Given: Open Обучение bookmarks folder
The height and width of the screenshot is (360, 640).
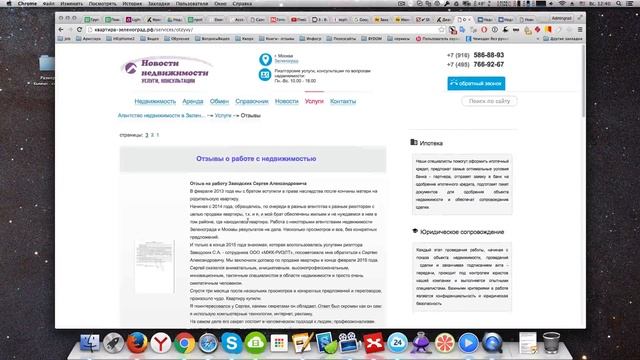Looking at the screenshot, I should (177, 39).
